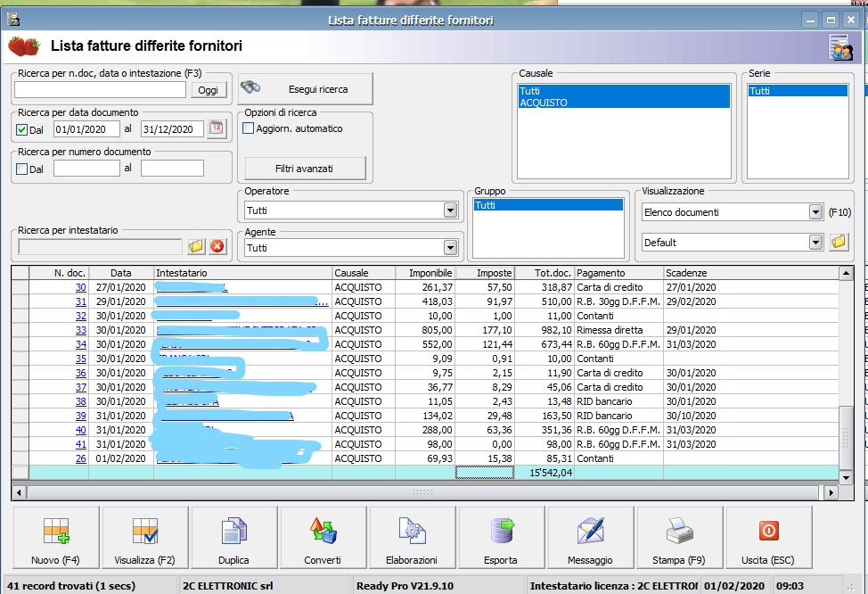Click Uscita (ESC) exit button
This screenshot has width=868, height=594.
point(768,538)
